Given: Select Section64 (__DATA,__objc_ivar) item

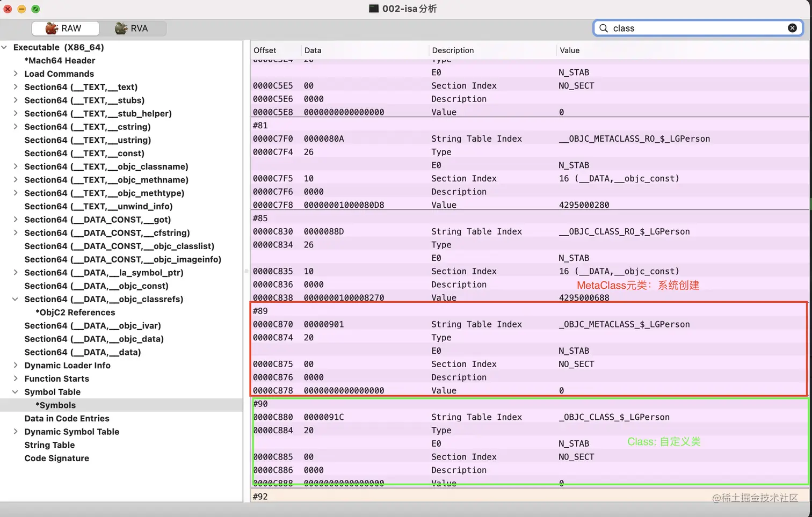Looking at the screenshot, I should coord(92,325).
